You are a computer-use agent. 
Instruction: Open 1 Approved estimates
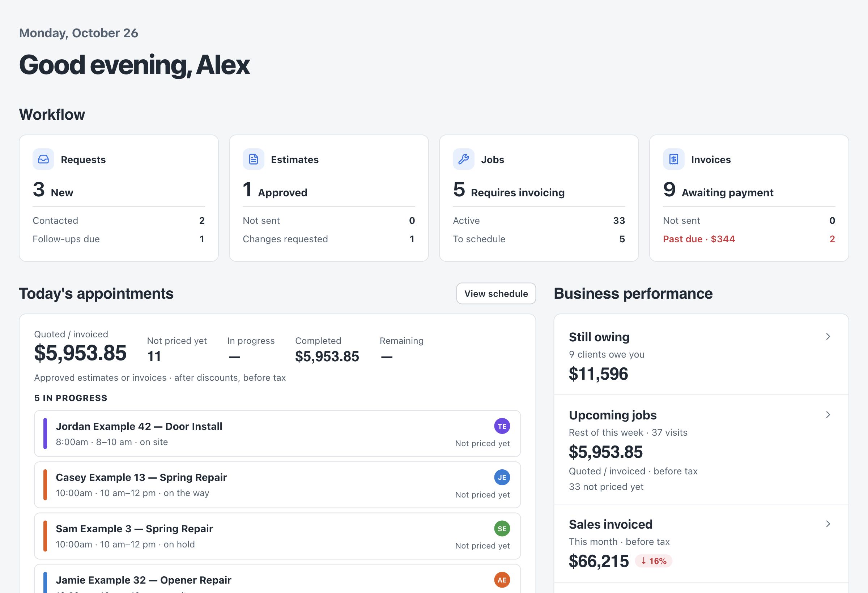[275, 190]
